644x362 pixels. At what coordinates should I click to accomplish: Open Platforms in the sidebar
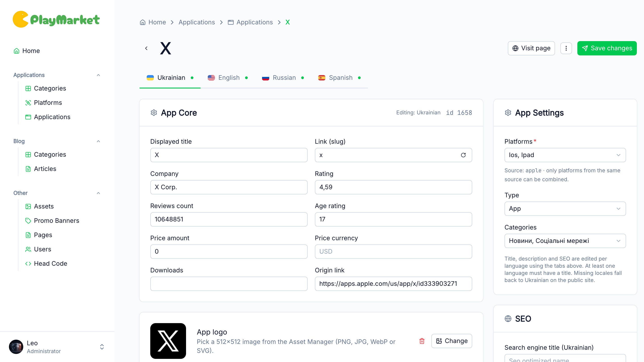44,102
